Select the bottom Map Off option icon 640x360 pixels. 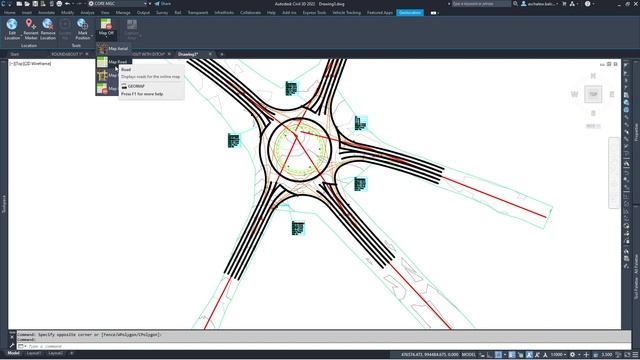[x=102, y=89]
